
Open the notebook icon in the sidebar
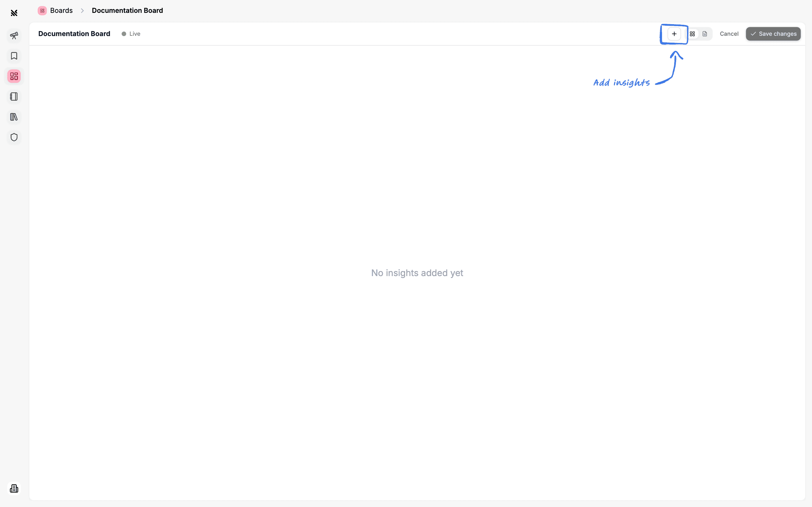(14, 97)
